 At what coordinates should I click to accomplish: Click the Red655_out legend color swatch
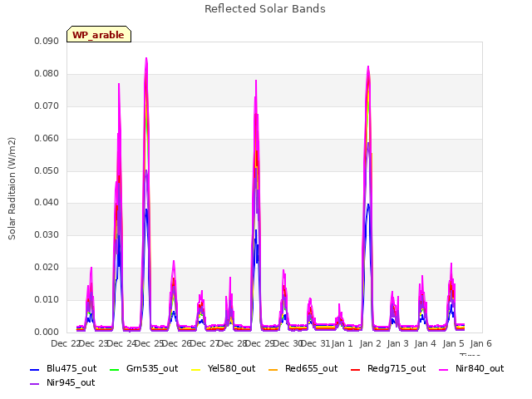[x=273, y=369]
